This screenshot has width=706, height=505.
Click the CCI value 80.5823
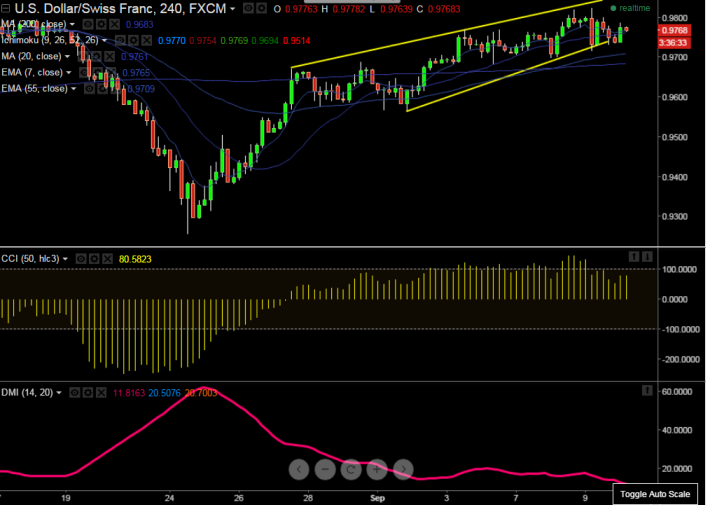click(135, 259)
